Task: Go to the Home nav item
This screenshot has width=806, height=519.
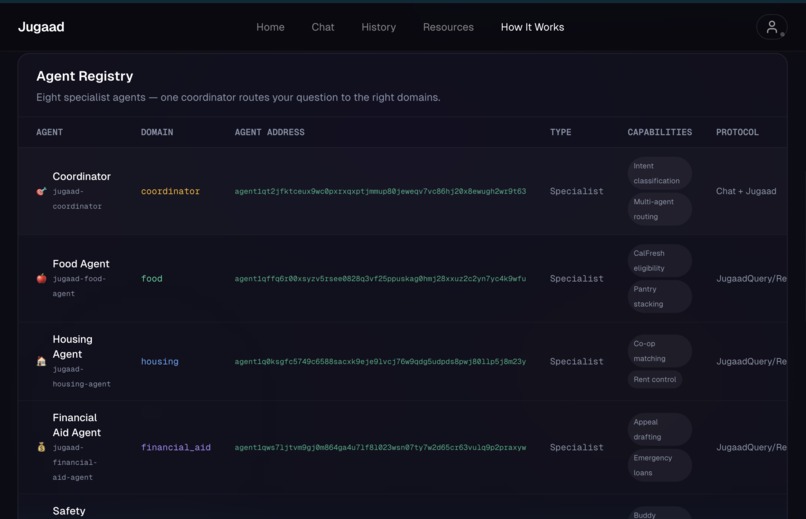Action: [x=270, y=27]
